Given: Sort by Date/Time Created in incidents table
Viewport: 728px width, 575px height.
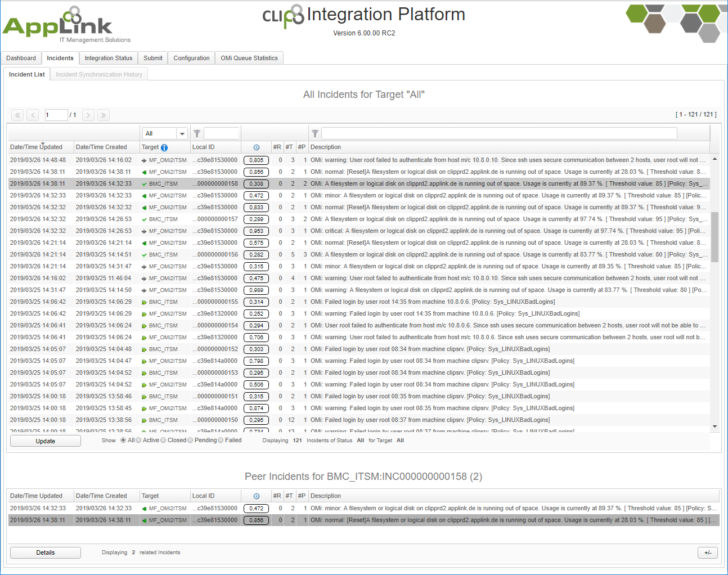Looking at the screenshot, I should point(101,147).
